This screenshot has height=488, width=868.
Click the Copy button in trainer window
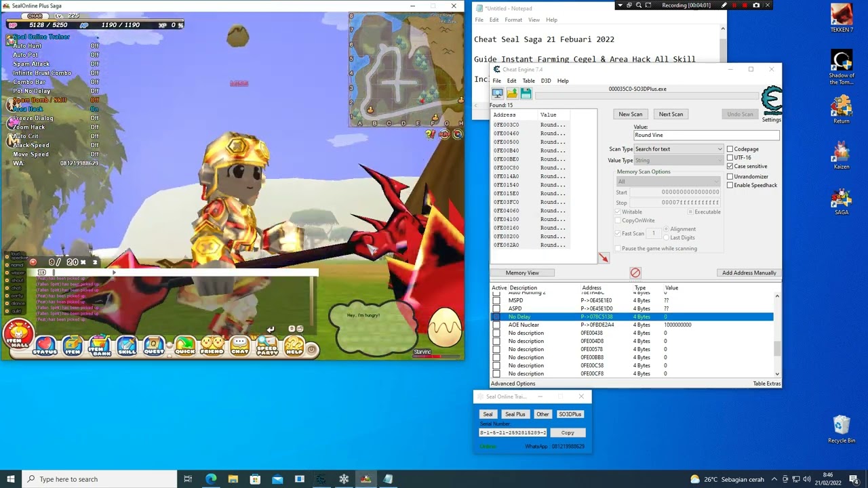pos(568,432)
